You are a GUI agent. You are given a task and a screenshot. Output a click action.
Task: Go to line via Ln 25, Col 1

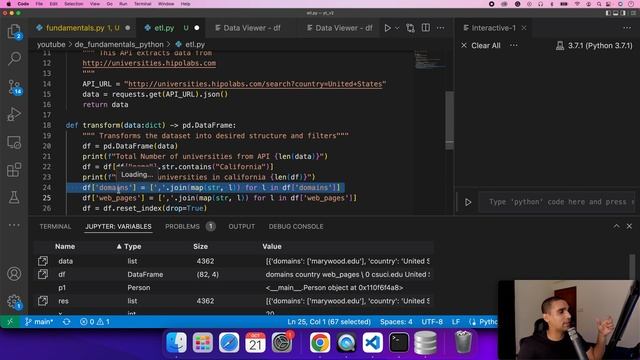329,322
